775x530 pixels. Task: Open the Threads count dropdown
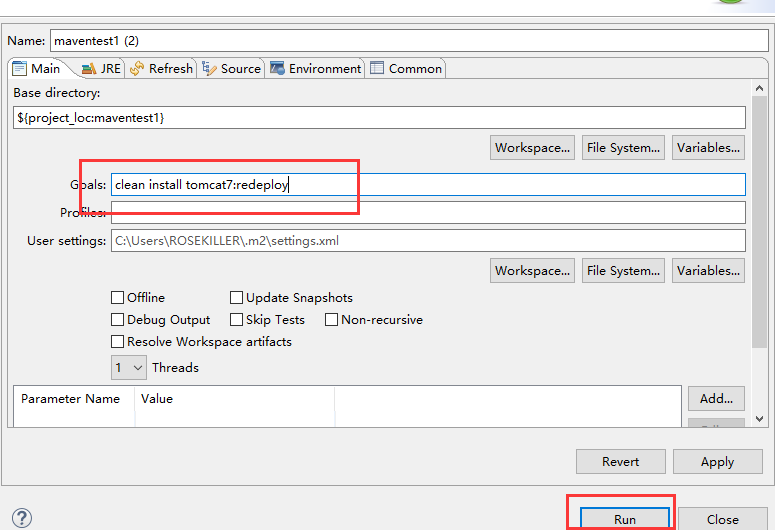click(x=129, y=367)
